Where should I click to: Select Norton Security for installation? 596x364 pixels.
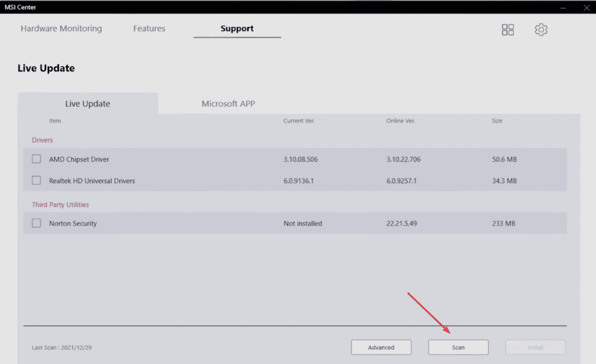click(x=36, y=223)
